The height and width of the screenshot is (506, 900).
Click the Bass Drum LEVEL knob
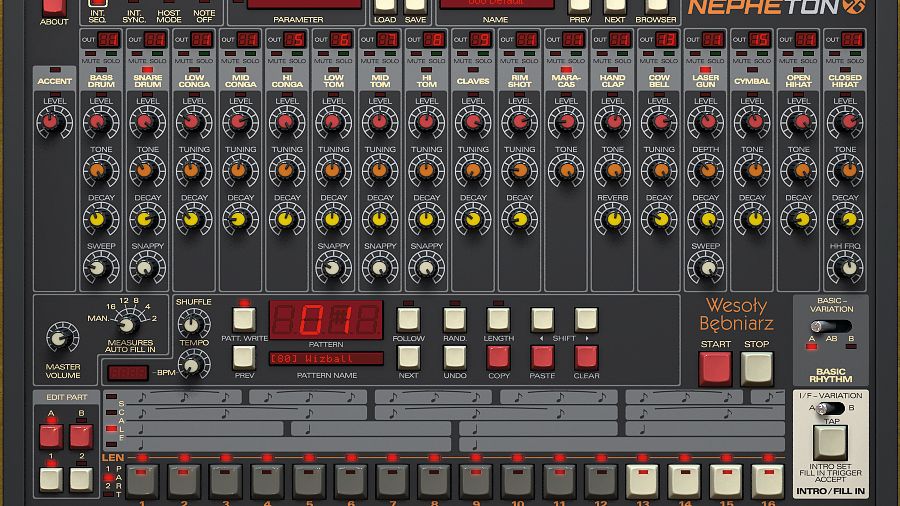pyautogui.click(x=98, y=122)
